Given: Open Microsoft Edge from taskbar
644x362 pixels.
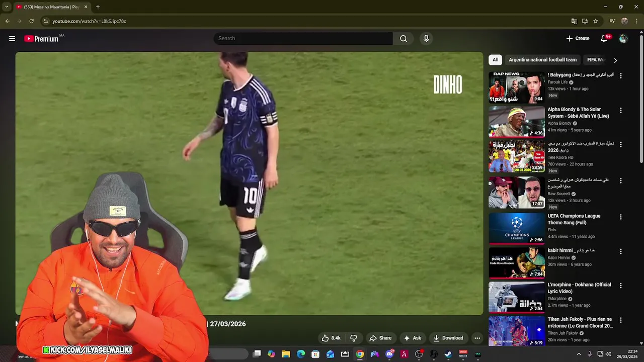Looking at the screenshot, I should click(301, 354).
